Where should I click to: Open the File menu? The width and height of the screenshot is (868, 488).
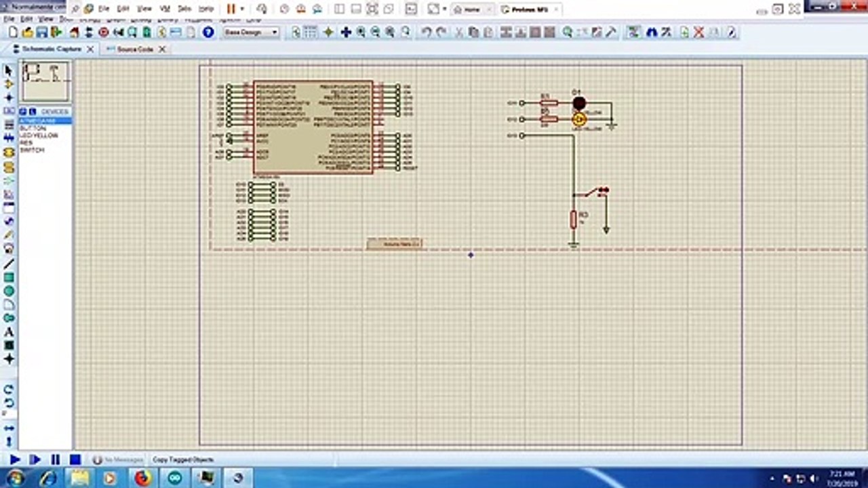(x=9, y=20)
